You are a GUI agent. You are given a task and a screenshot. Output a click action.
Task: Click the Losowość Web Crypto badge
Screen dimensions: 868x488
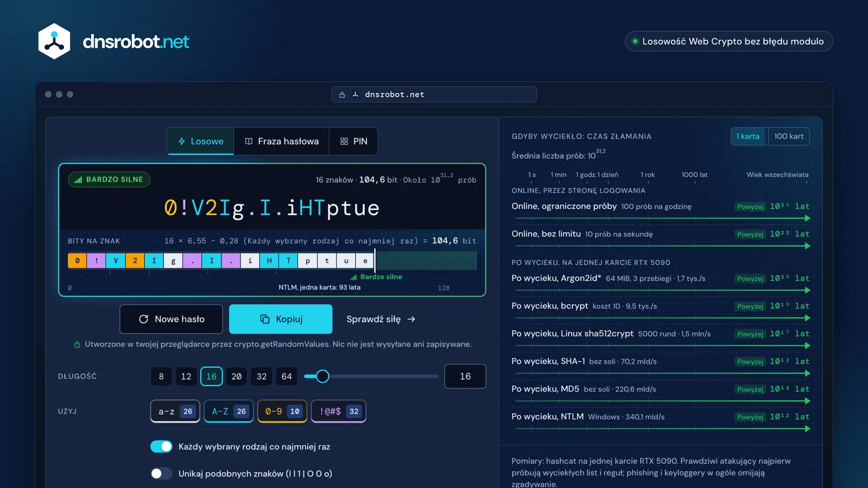[x=729, y=41]
